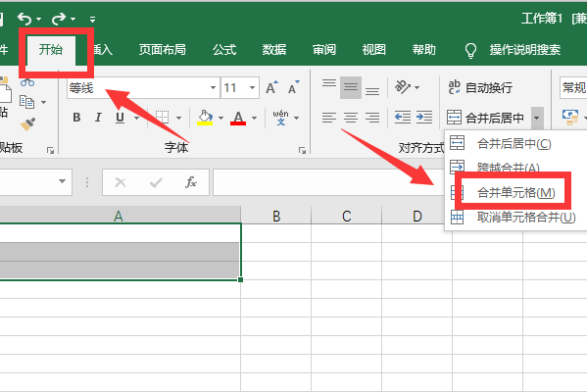Open the 公式 ribbon tab
The height and width of the screenshot is (392, 587).
tap(224, 49)
